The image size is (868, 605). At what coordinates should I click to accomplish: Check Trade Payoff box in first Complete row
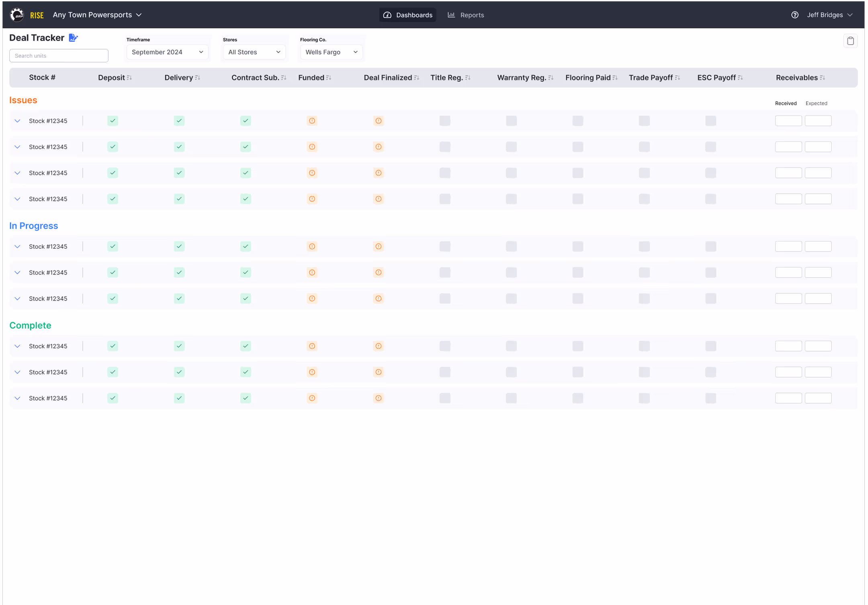[x=644, y=346]
